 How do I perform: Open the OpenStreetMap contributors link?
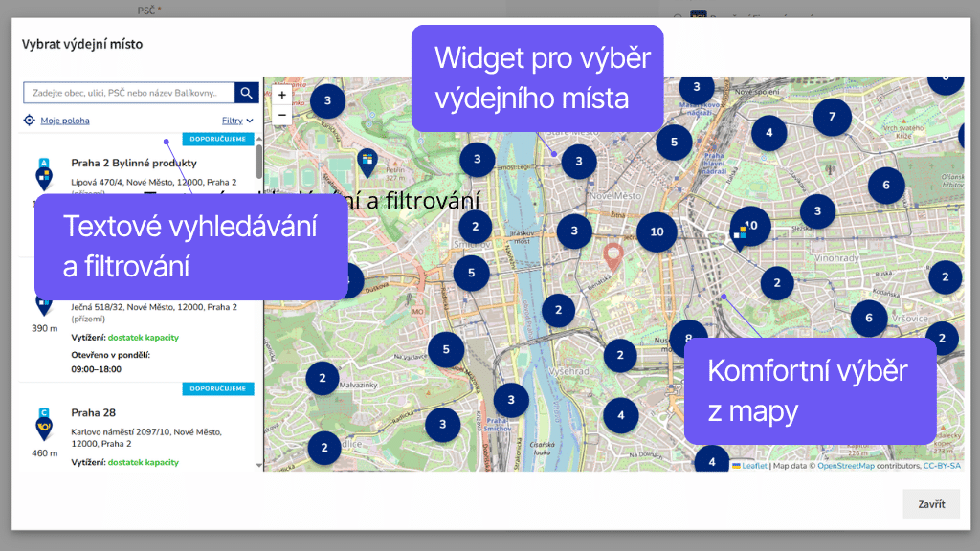844,465
